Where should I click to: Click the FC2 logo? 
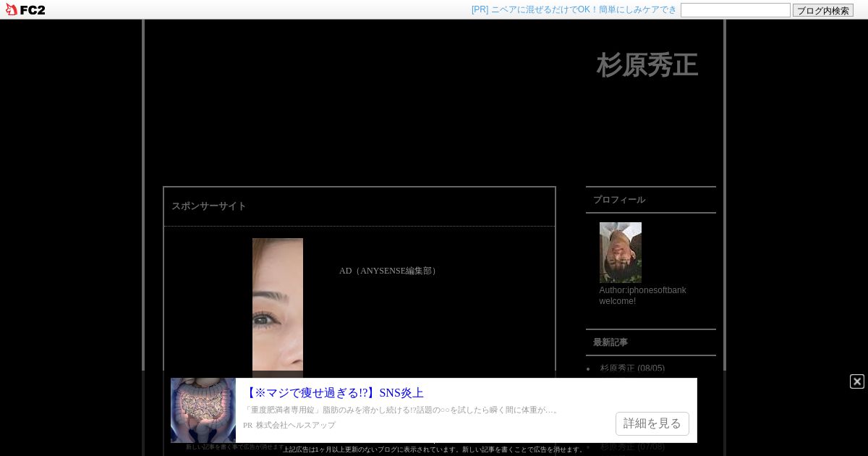click(x=25, y=9)
